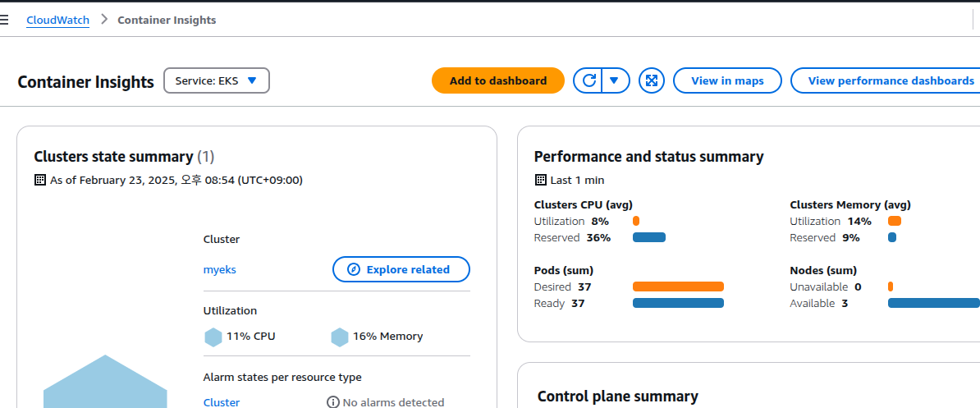Screen dimensions: 980x408
Task: Click Nodes Available 3 value
Action: pyautogui.click(x=845, y=303)
